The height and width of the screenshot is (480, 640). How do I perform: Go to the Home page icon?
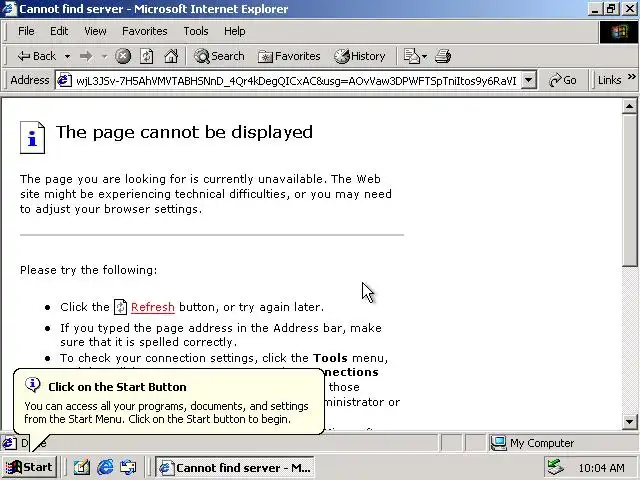point(171,56)
